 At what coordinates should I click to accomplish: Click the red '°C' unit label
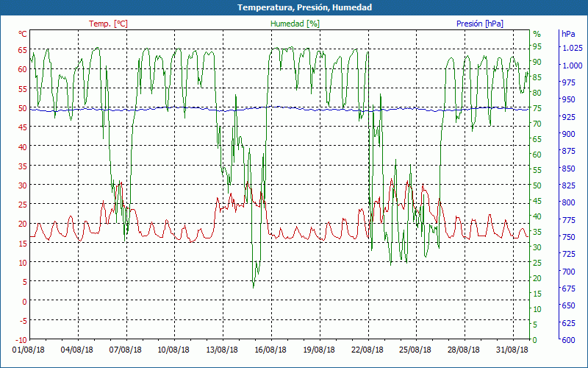coord(23,34)
